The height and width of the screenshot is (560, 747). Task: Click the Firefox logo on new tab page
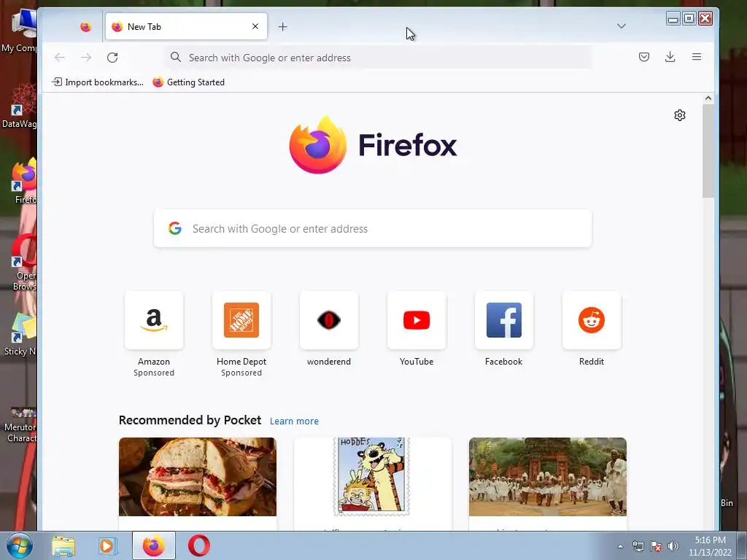[x=373, y=145]
